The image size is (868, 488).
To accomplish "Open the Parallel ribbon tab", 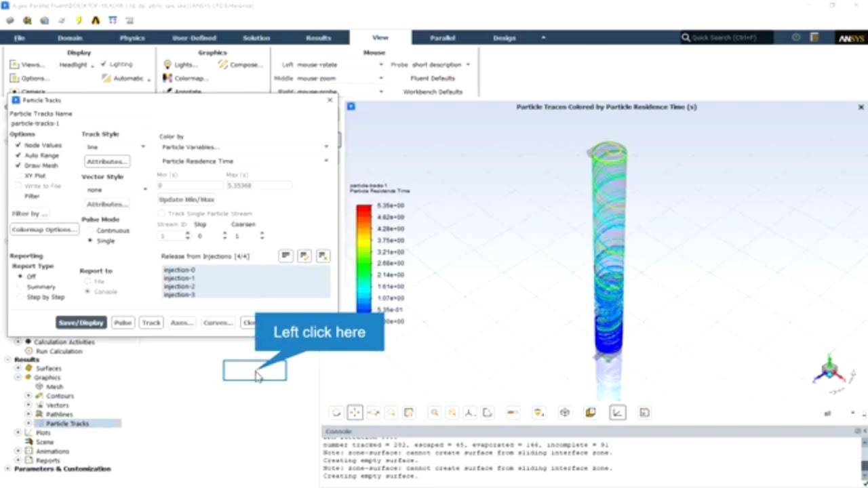I will (x=442, y=38).
